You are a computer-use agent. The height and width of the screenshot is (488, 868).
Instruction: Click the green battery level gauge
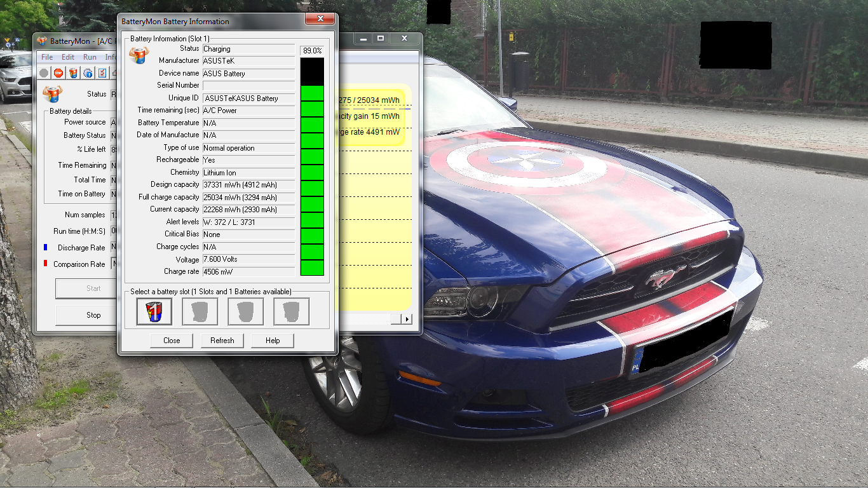coord(312,166)
